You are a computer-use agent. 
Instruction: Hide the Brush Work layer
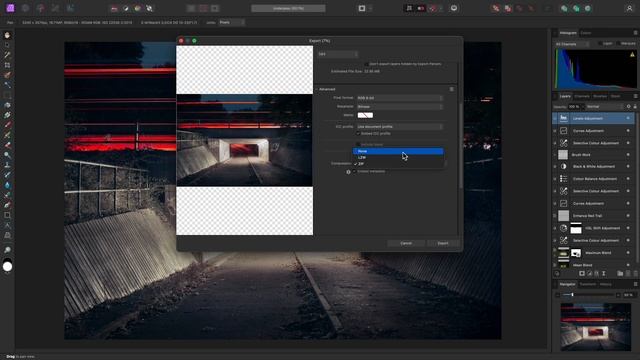(628, 155)
